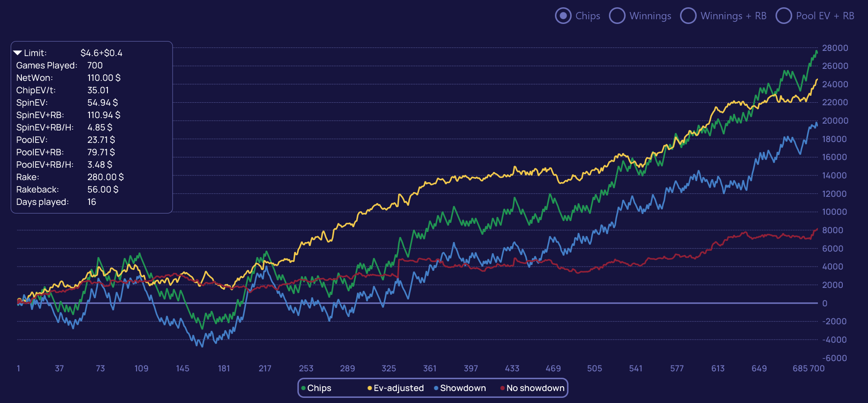Screen dimensions: 868x403
Task: Toggle the Chips legend entry
Action: [x=316, y=388]
